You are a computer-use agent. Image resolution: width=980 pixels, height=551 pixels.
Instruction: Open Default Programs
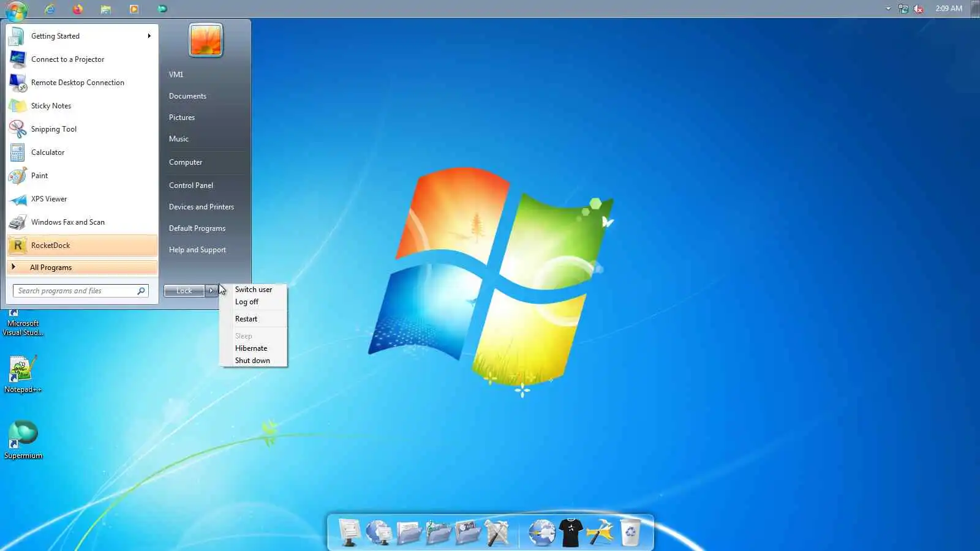pos(197,228)
